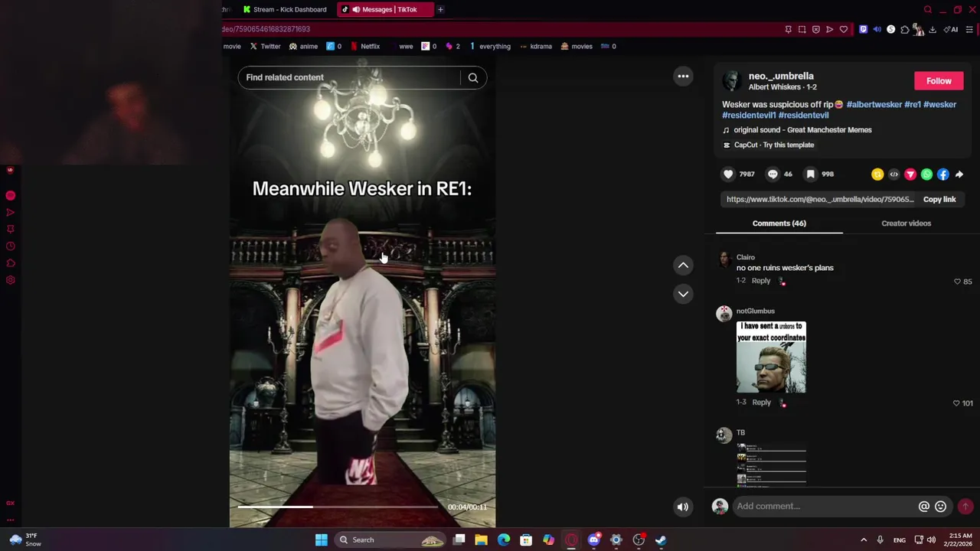The width and height of the screenshot is (980, 551).
Task: Reply to notGlumbus's comment
Action: (x=760, y=403)
